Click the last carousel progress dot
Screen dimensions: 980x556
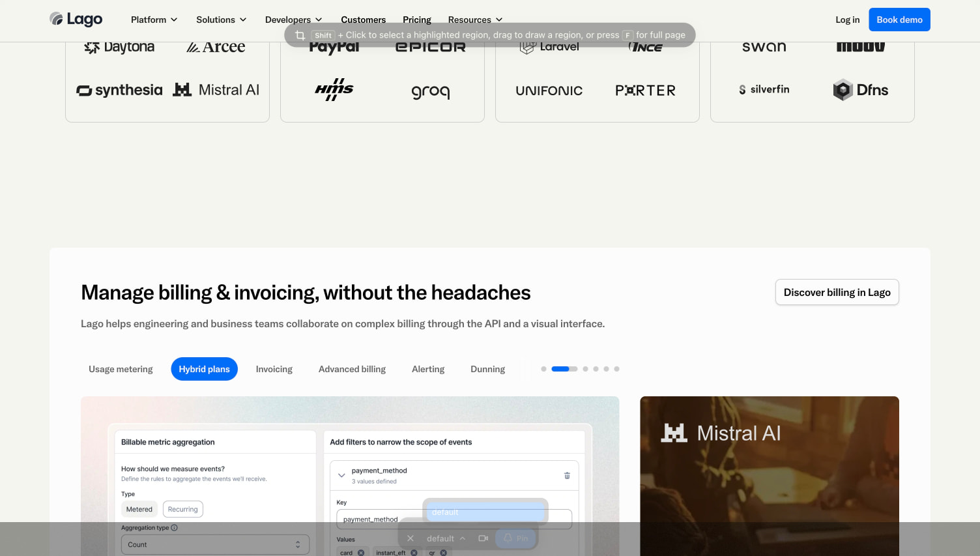coord(616,369)
